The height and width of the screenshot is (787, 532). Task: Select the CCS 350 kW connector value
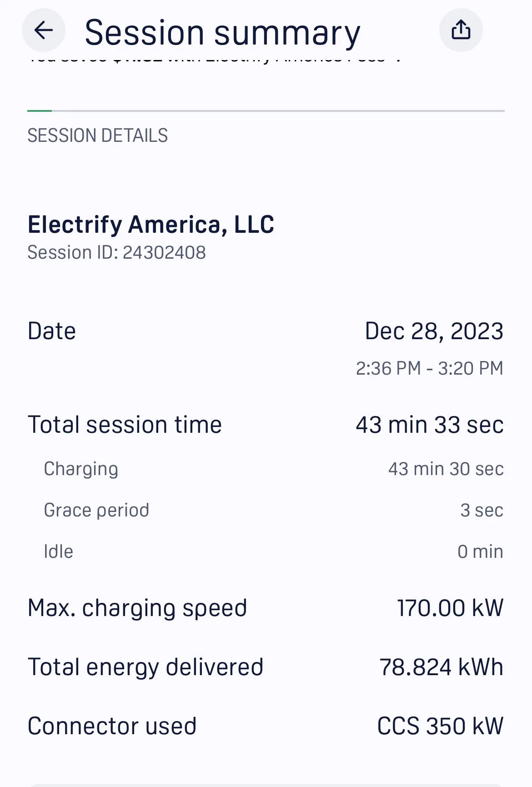coord(440,726)
